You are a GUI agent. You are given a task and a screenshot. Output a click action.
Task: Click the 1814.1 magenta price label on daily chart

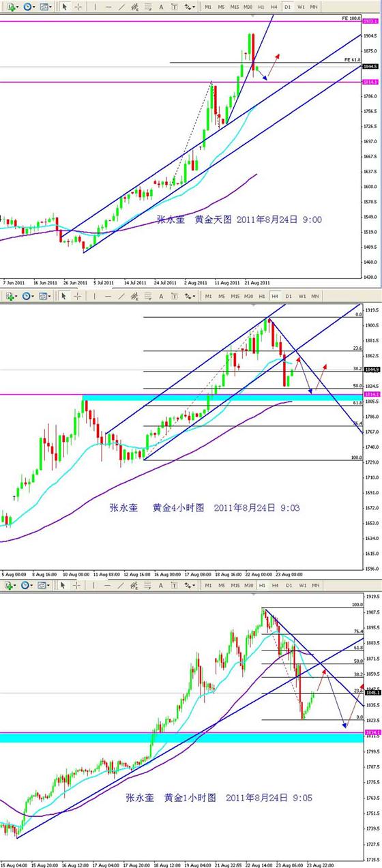[x=370, y=83]
